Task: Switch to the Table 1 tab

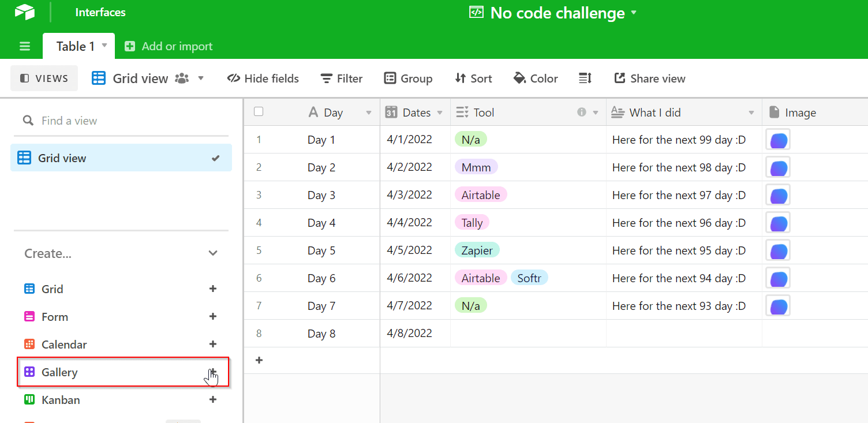Action: [x=75, y=46]
